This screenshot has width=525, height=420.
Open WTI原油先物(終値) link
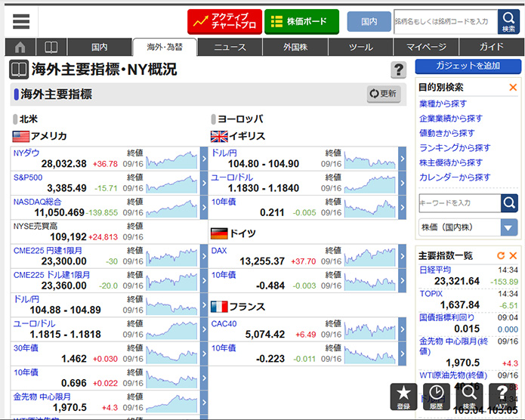pyautogui.click(x=453, y=375)
